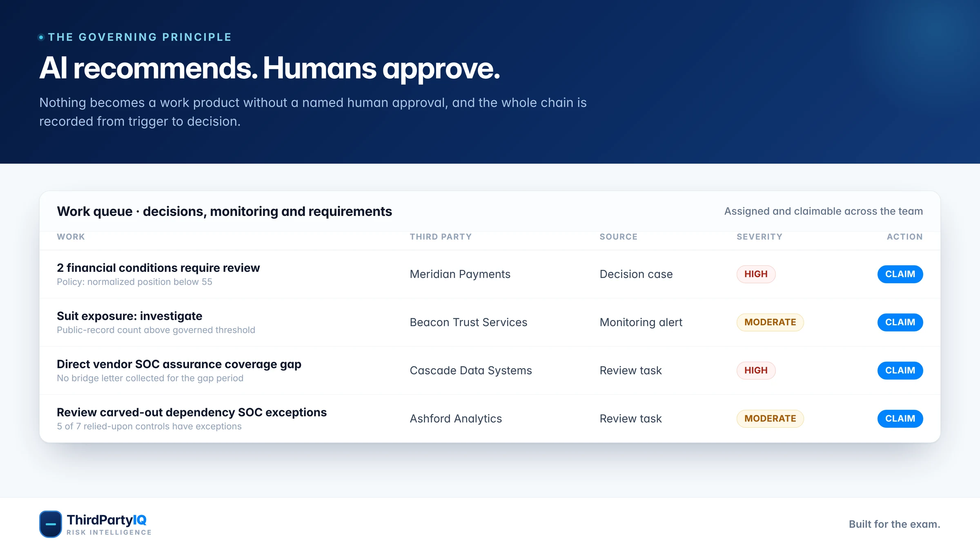Click 'Public-record count above governed threshold' subtext
Viewport: 980px width, 551px height.
pos(156,330)
